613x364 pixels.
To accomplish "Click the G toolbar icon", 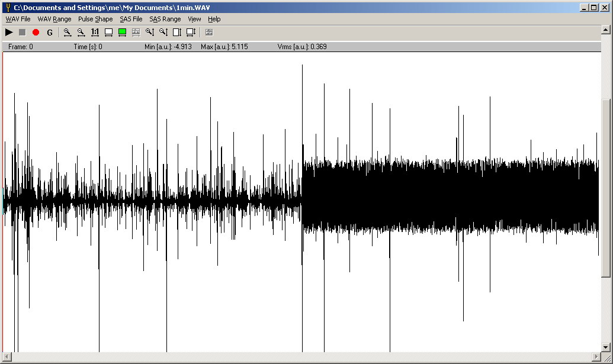I will coord(50,33).
